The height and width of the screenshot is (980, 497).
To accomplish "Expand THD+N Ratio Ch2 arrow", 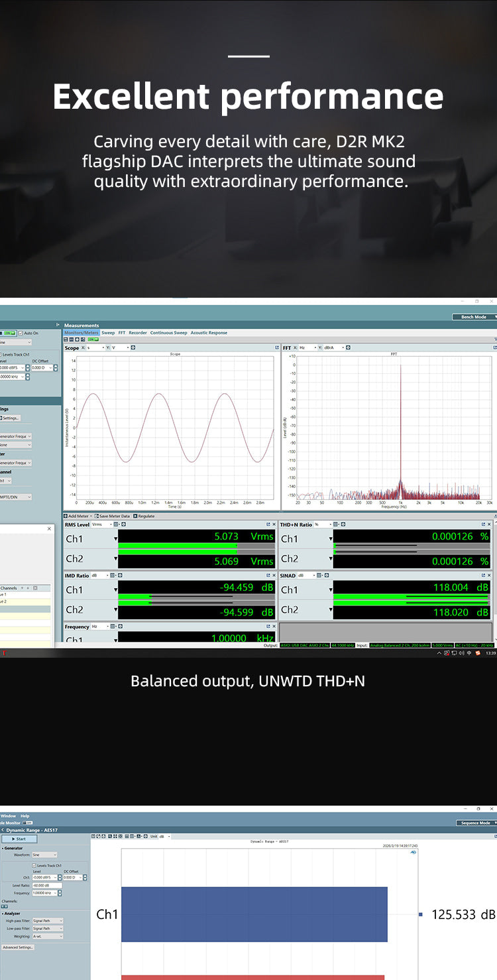I will [331, 559].
